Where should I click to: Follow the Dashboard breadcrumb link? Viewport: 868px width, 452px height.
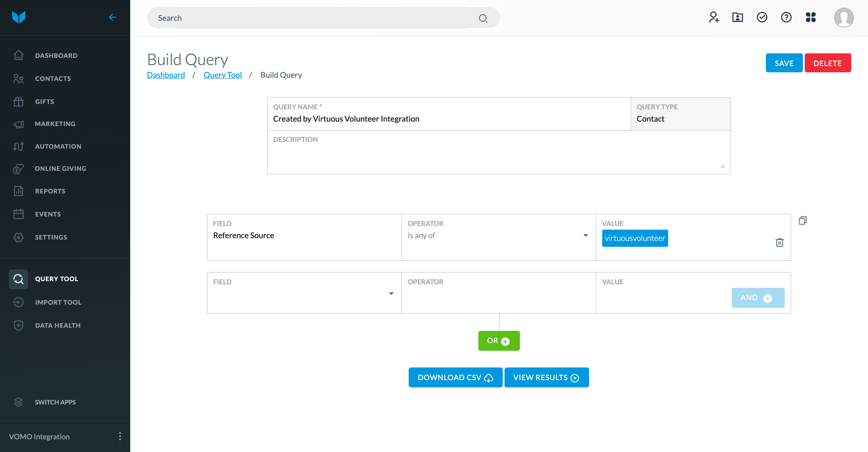point(166,75)
